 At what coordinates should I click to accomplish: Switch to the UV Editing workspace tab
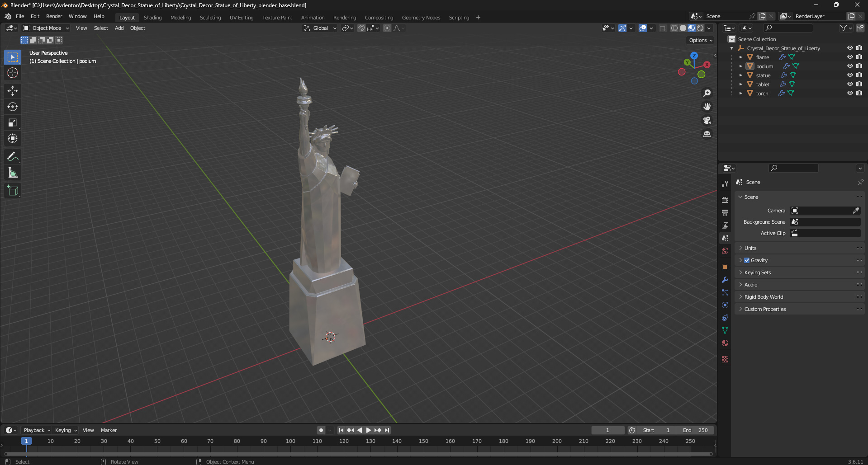[242, 18]
